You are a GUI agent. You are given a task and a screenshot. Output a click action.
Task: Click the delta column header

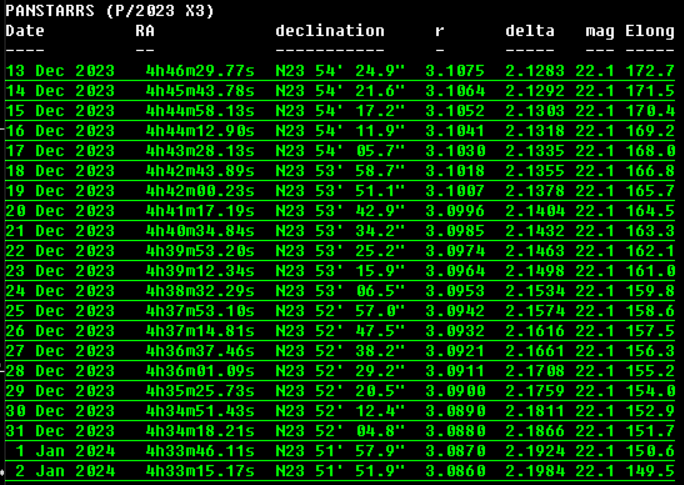click(530, 31)
